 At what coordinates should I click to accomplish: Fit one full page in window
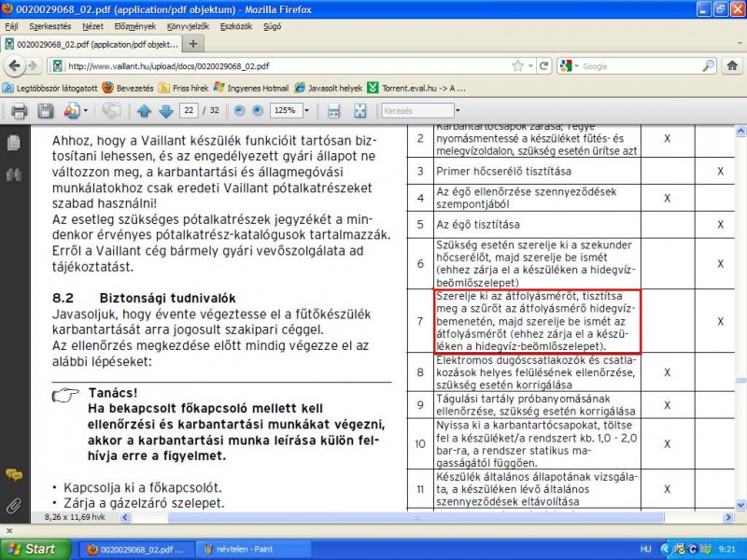[x=360, y=111]
